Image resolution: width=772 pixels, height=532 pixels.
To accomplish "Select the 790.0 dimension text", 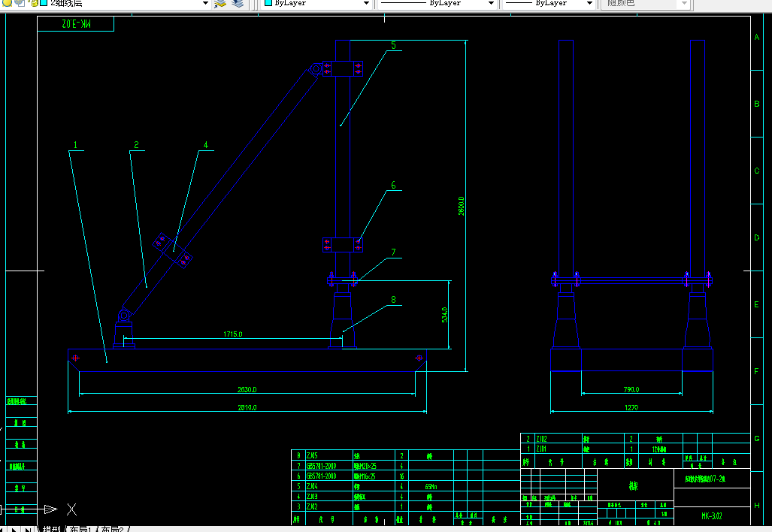I will (x=631, y=389).
